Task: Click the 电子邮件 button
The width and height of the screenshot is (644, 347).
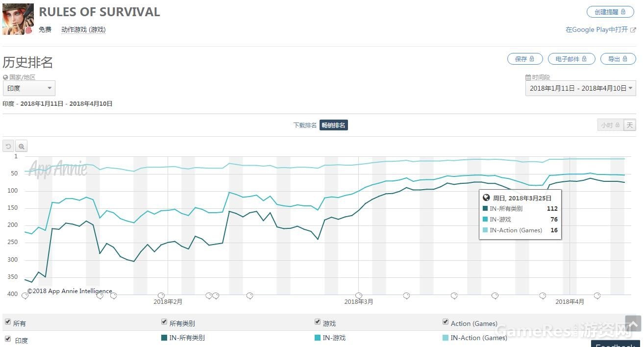Action: coord(571,59)
